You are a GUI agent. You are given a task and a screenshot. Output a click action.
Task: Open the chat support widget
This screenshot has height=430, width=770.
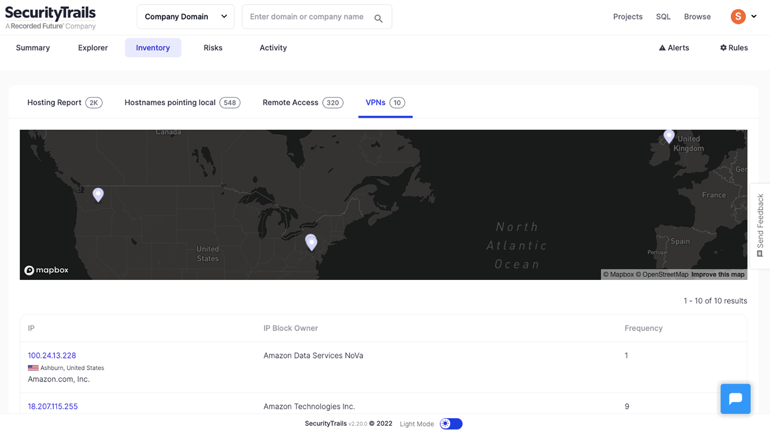(x=735, y=399)
